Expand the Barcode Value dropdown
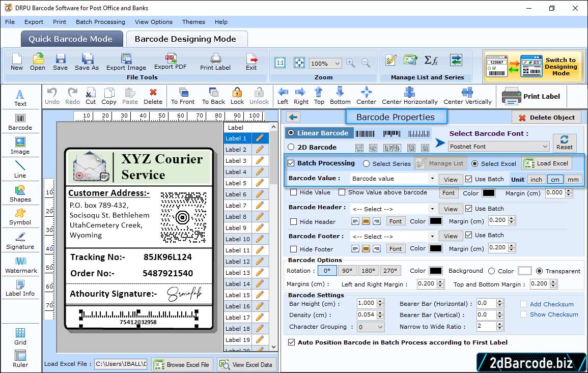 click(x=432, y=179)
